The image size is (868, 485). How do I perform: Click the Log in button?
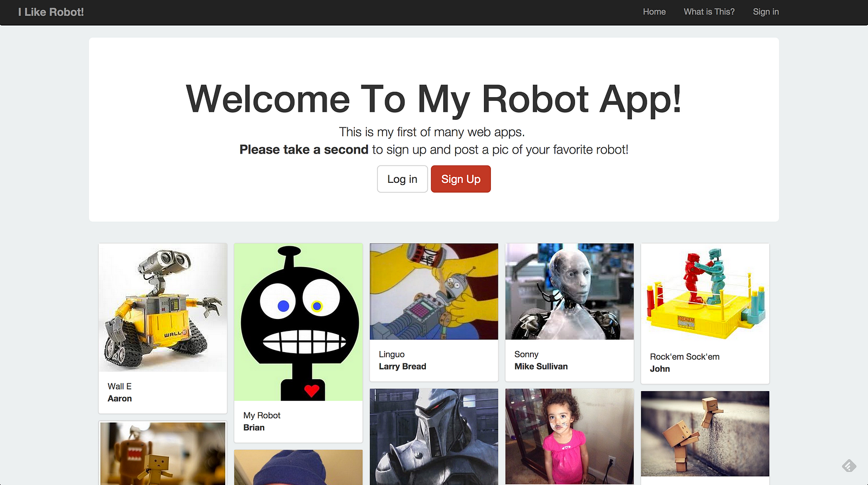tap(403, 179)
